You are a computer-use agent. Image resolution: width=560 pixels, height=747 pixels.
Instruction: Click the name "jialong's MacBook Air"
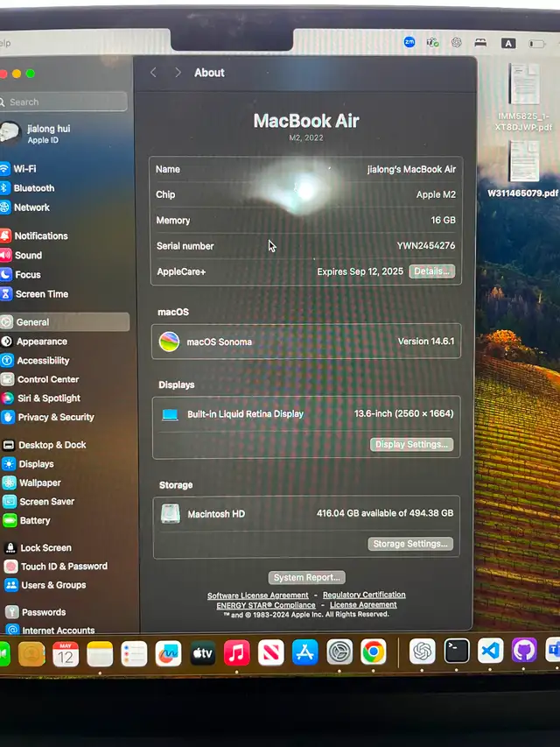coord(411,169)
